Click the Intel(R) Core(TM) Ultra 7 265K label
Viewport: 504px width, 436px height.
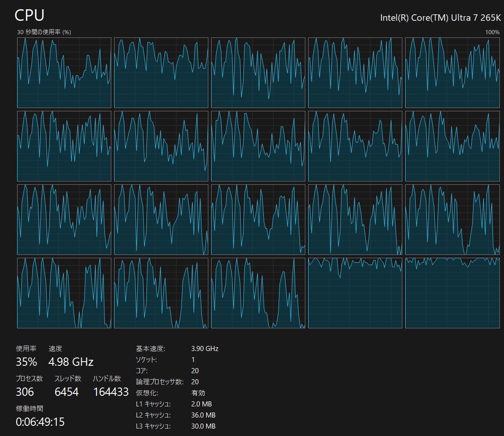[440, 18]
